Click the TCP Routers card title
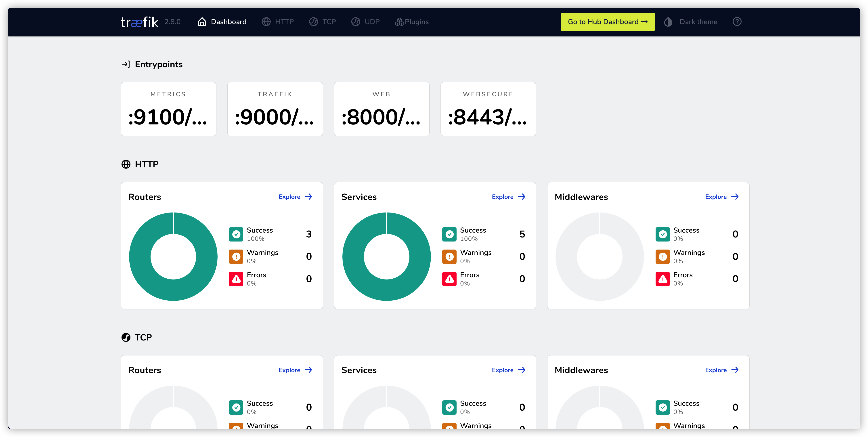The width and height of the screenshot is (868, 437). 145,370
